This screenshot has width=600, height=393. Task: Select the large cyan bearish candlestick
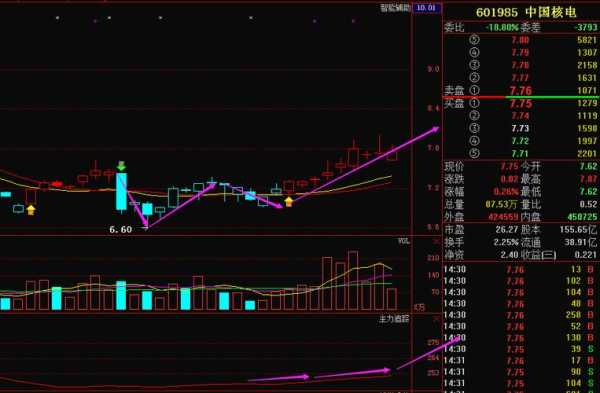[121, 191]
